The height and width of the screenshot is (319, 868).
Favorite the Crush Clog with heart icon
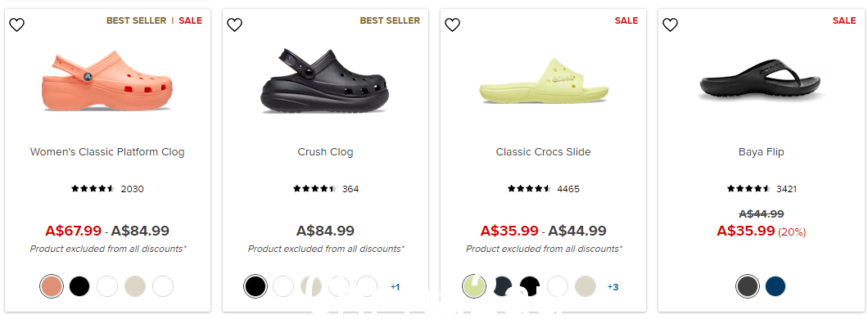tap(235, 25)
